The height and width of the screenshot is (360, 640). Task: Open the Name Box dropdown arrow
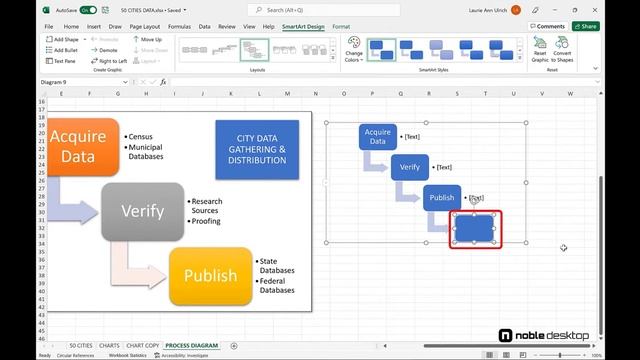coord(125,82)
